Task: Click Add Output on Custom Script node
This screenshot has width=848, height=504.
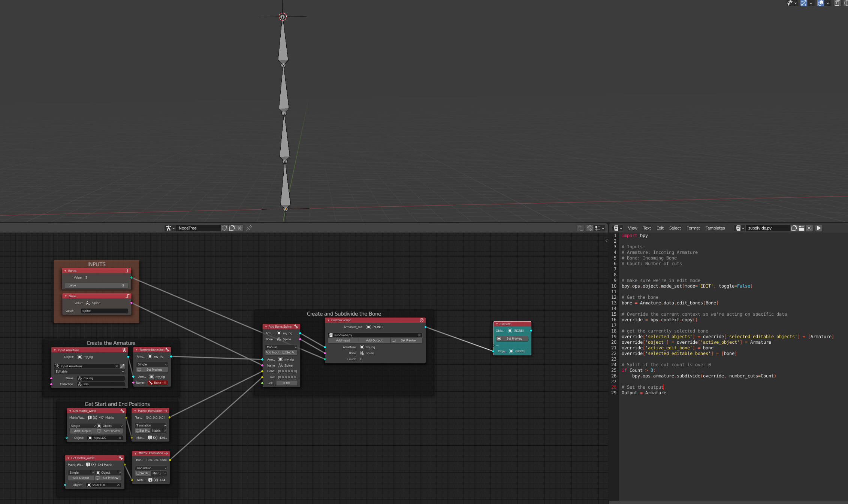Action: [x=374, y=340]
